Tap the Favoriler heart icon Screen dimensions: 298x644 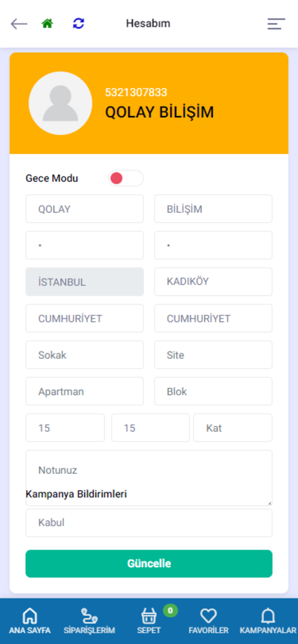tap(208, 616)
